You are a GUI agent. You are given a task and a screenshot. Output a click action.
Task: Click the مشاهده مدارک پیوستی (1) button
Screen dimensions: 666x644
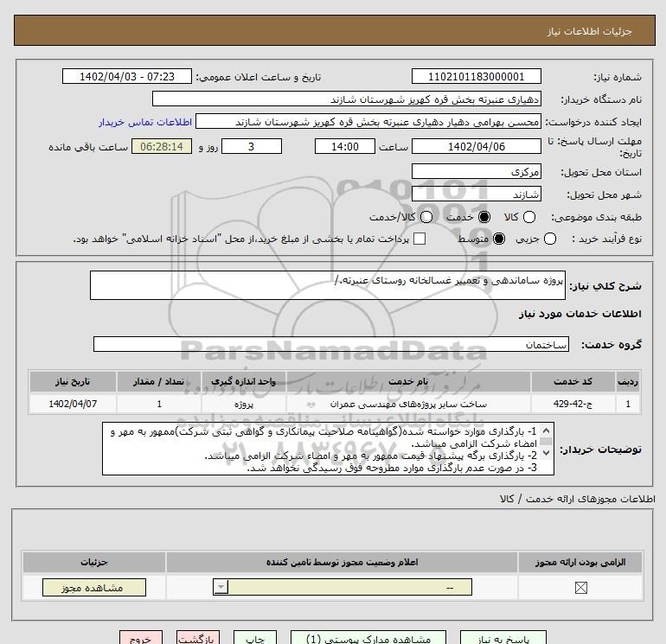(368, 638)
